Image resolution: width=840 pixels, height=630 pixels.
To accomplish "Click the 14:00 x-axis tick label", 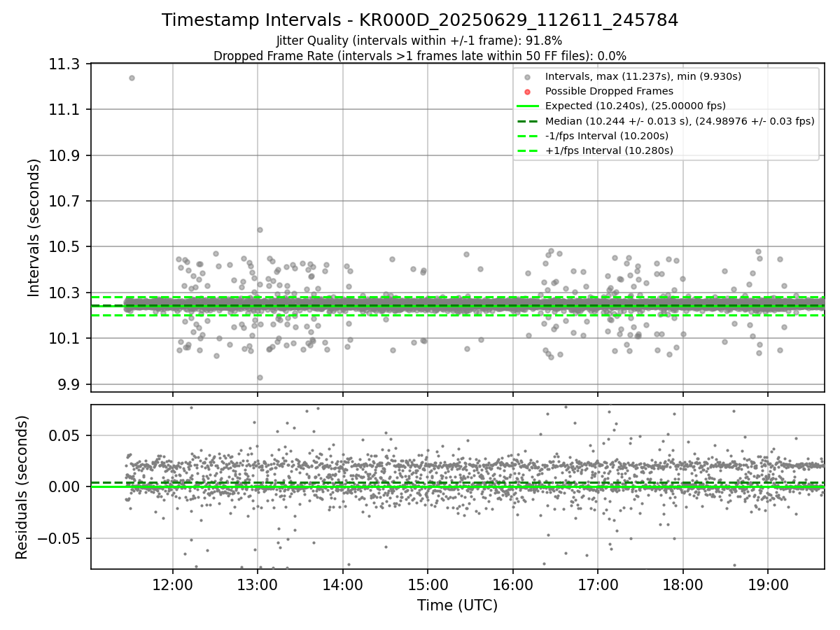I will 343,584.
